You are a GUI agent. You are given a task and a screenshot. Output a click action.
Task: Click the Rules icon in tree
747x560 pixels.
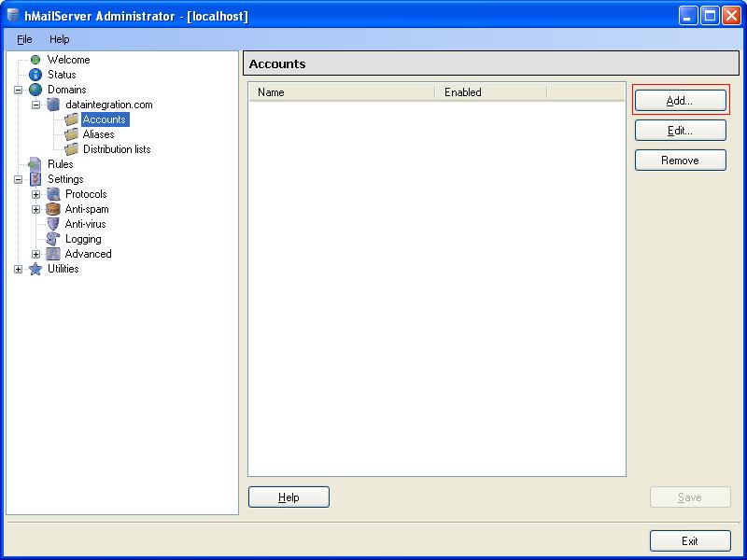35,164
